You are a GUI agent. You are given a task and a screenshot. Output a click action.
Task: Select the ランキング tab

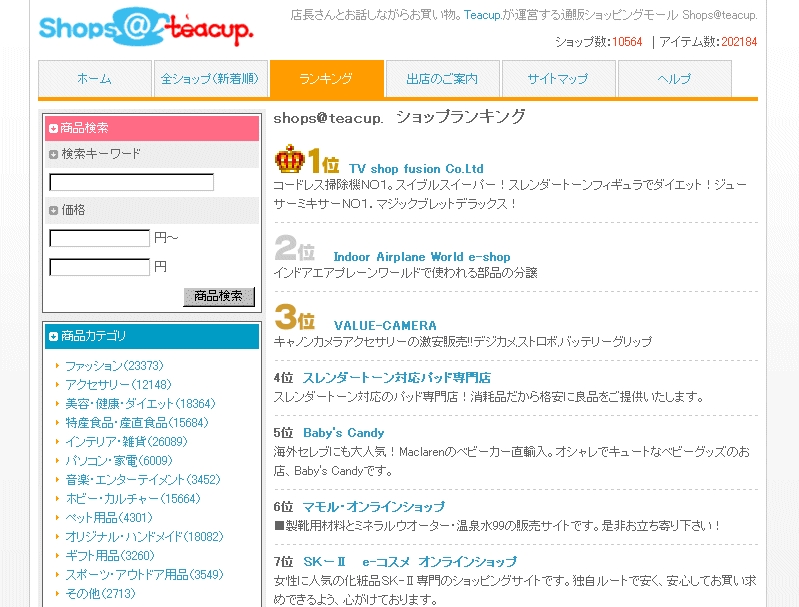point(327,78)
